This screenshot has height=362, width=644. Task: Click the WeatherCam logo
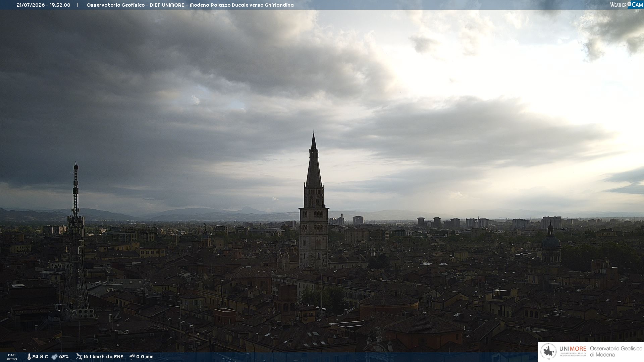point(626,5)
